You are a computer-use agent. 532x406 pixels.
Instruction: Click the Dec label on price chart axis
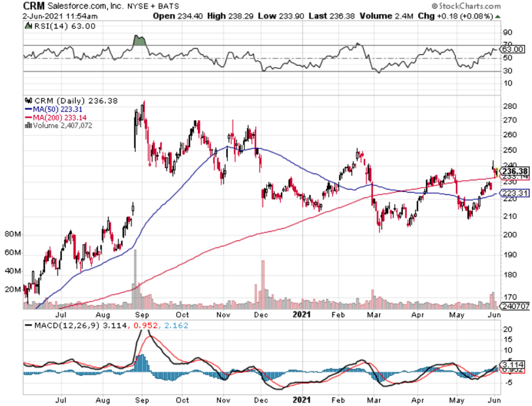(261, 314)
